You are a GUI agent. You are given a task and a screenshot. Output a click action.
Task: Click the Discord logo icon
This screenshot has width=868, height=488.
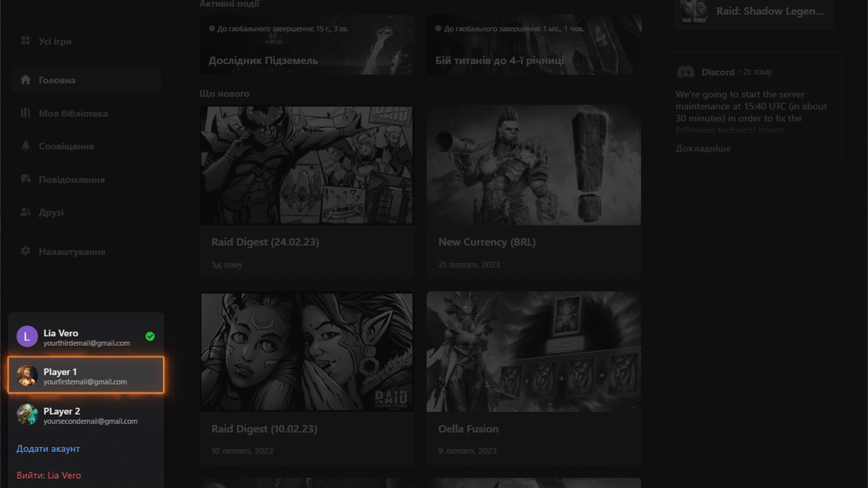coord(686,72)
